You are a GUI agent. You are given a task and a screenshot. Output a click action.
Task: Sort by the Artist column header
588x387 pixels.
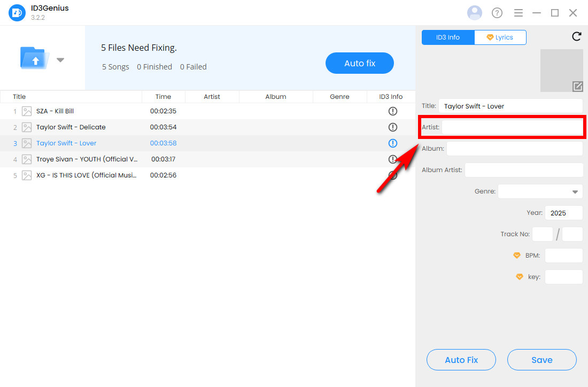[x=212, y=97]
